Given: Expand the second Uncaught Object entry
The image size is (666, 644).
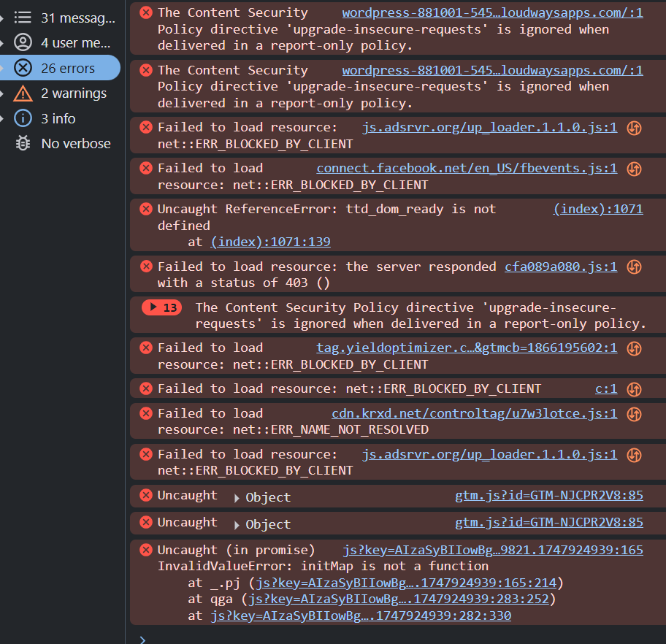Looking at the screenshot, I should click(x=237, y=525).
